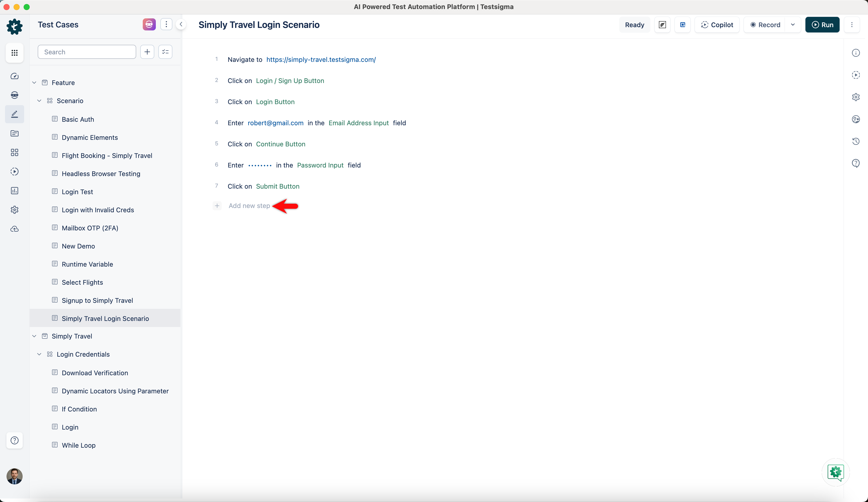Open the reports chart icon in sidebar
Image resolution: width=868 pixels, height=502 pixels.
(x=15, y=191)
